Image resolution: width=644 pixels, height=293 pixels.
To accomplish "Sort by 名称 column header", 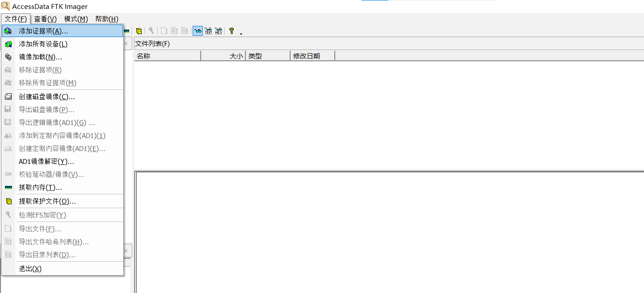I will tap(168, 56).
